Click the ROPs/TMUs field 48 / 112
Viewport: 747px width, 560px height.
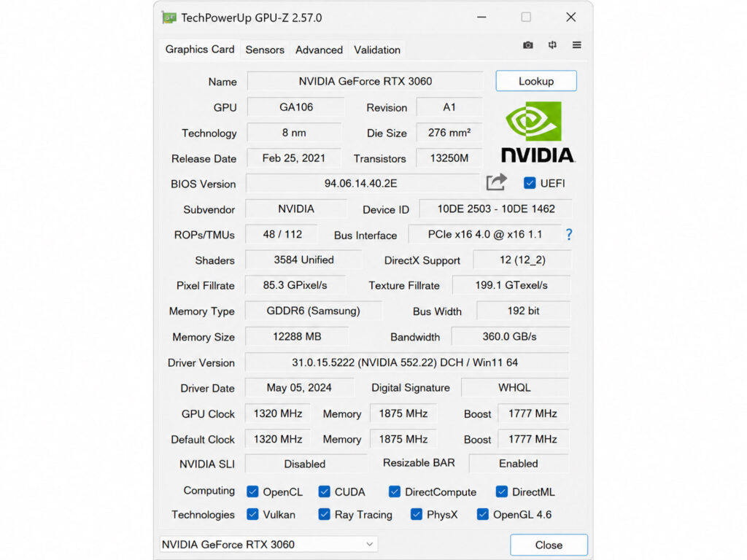(282, 234)
